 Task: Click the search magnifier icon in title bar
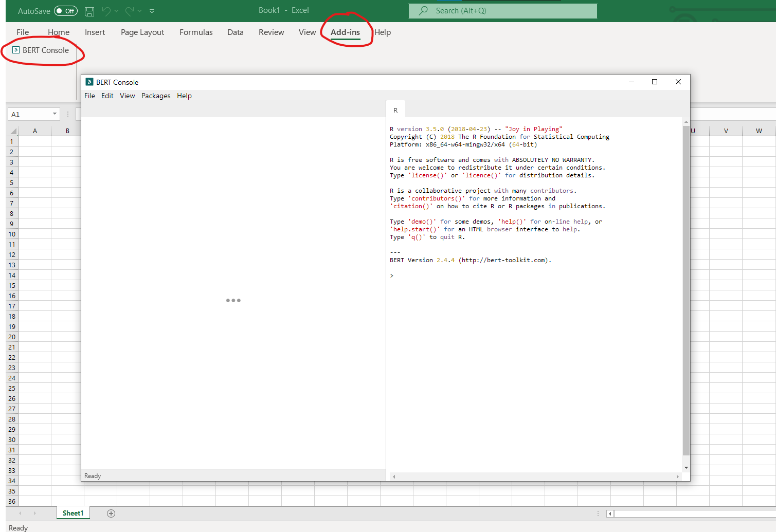[424, 10]
